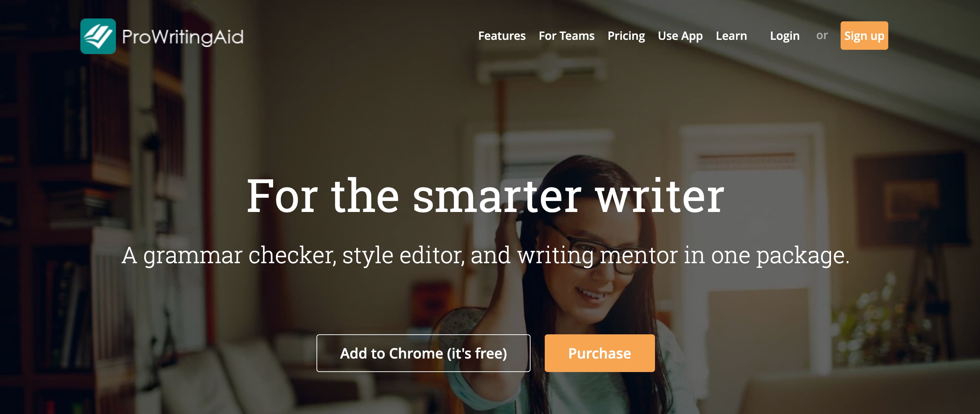Open the Learn navigation item
This screenshot has height=414, width=980.
point(731,36)
